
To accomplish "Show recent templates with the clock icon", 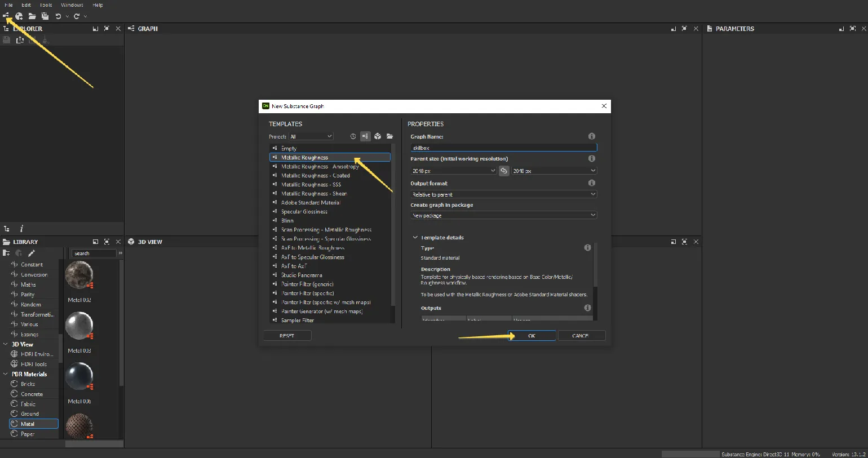I will coord(353,136).
